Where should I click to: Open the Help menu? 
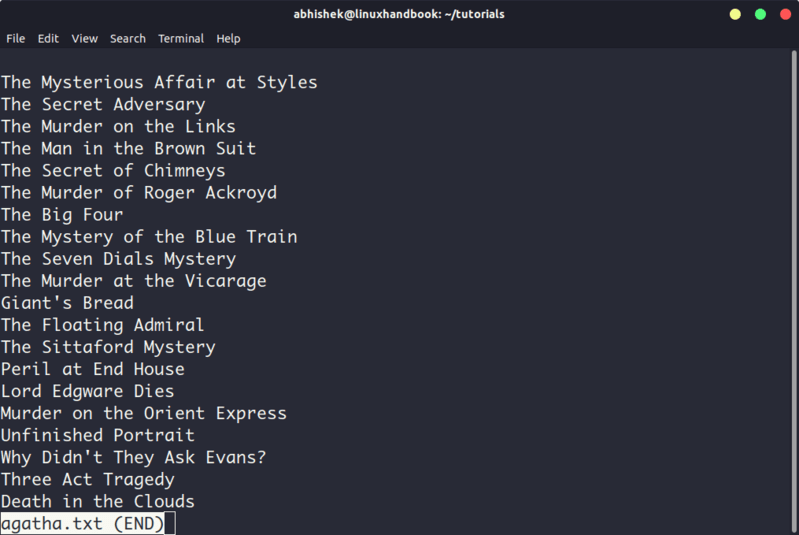pos(228,39)
